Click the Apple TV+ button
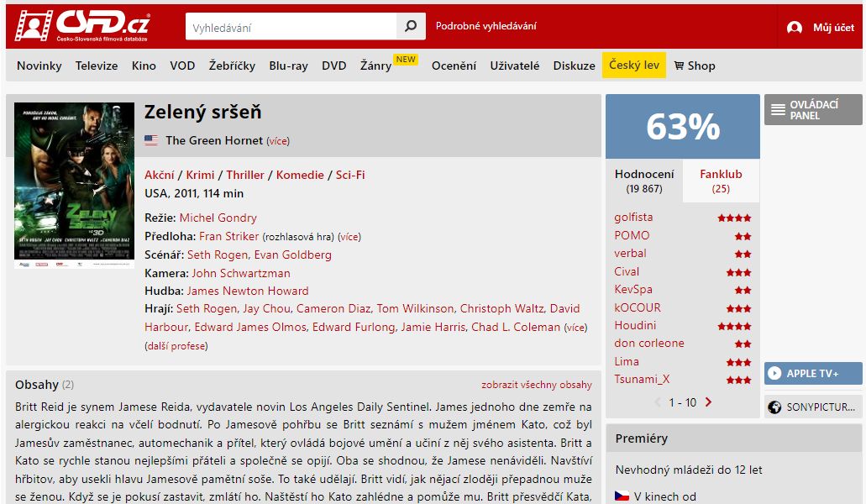The height and width of the screenshot is (504, 866). point(813,373)
